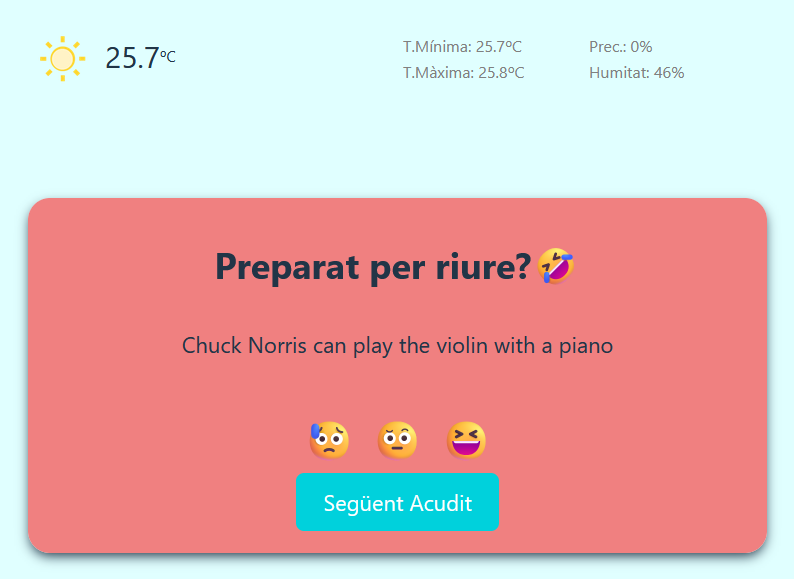Click the Humitat: 46% humidity label
Image resolution: width=794 pixels, height=579 pixels.
tap(637, 73)
